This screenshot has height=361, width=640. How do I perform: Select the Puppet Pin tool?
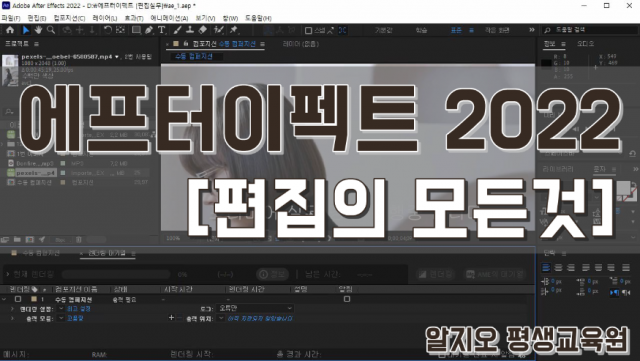pyautogui.click(x=234, y=30)
